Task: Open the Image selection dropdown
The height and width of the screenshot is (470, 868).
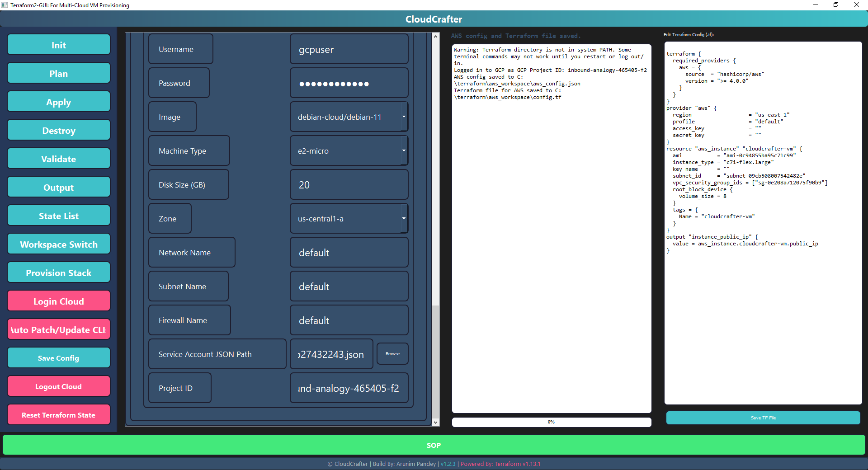Action: click(404, 117)
